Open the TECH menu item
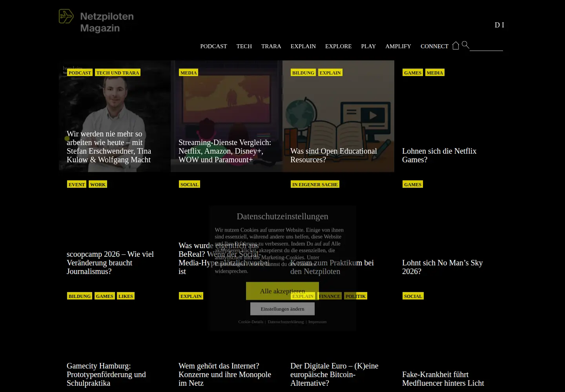 coord(244,46)
